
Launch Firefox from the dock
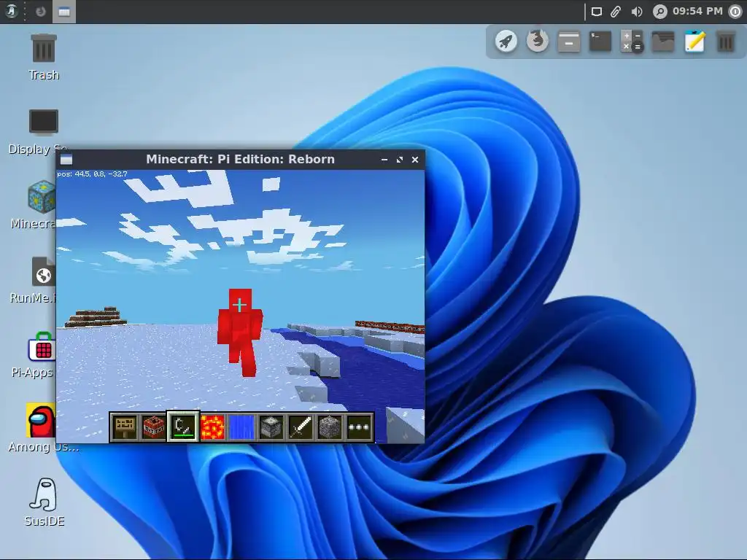click(538, 42)
